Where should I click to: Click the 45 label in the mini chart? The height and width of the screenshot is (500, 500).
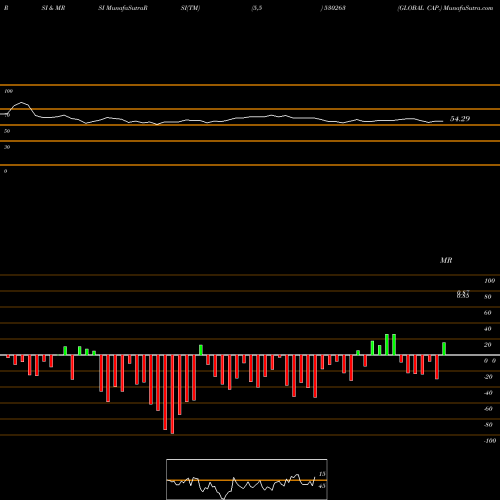[322, 486]
